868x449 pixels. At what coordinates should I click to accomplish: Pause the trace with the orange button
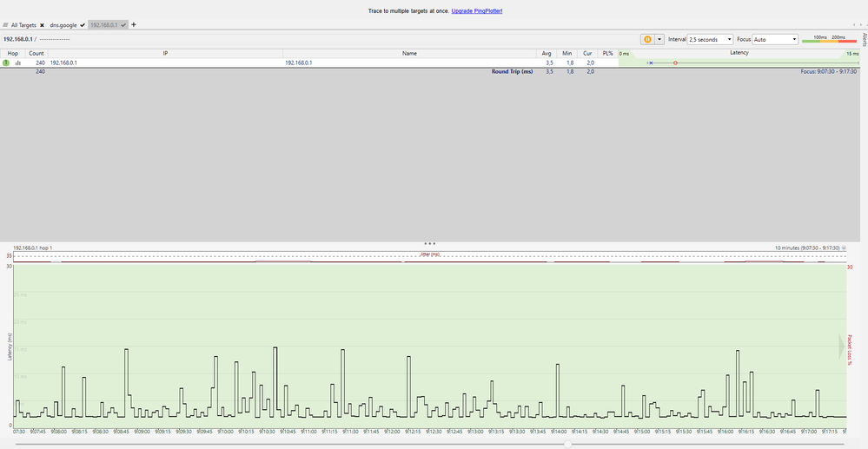coord(647,39)
